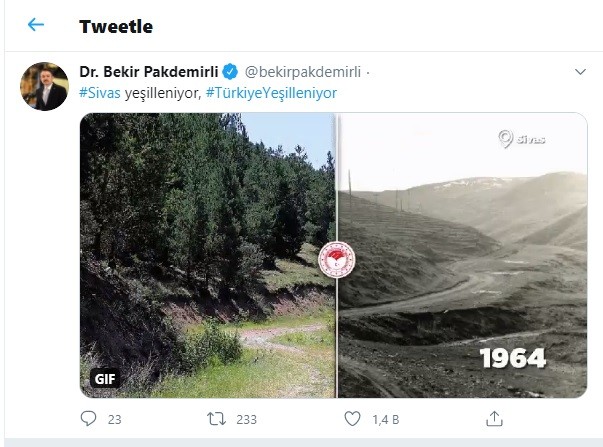Click the 1,4 B likes count
The height and width of the screenshot is (447, 603).
384,419
